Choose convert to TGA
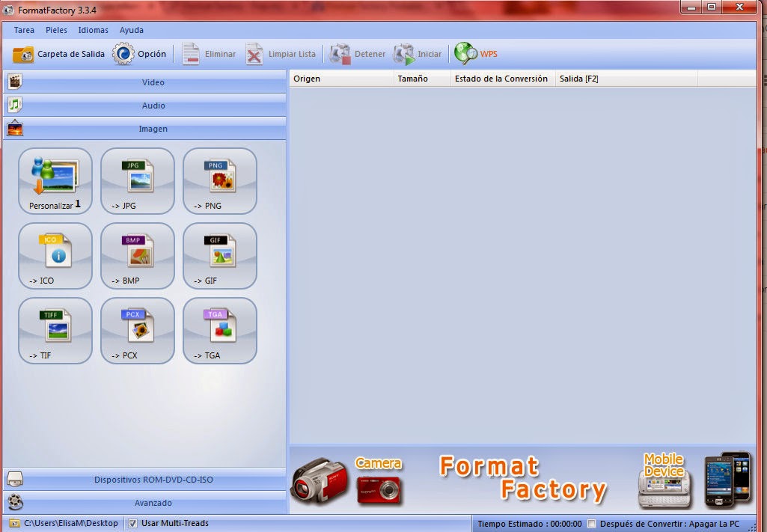The height and width of the screenshot is (532, 767). (220, 331)
